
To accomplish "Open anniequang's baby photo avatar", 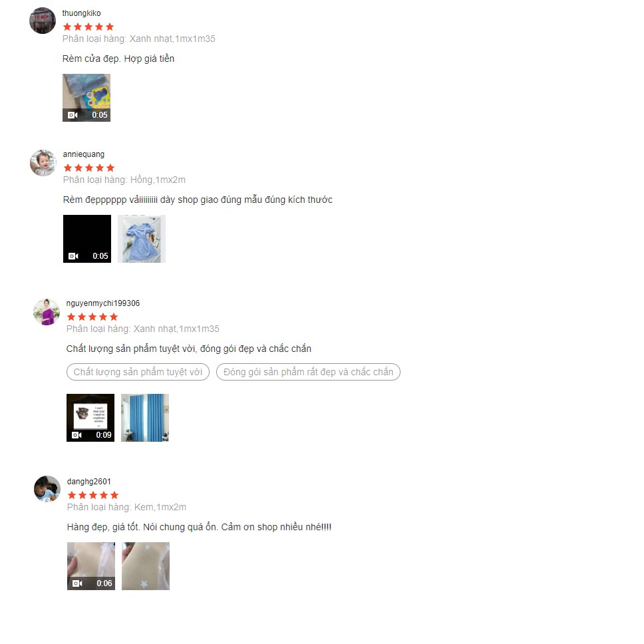I will click(x=43, y=162).
